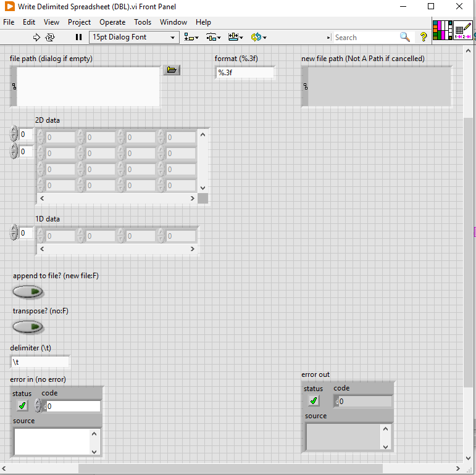Viewport: 476px width, 475px height.
Task: Click the path type glyph of file path
Action: pyautogui.click(x=14, y=86)
